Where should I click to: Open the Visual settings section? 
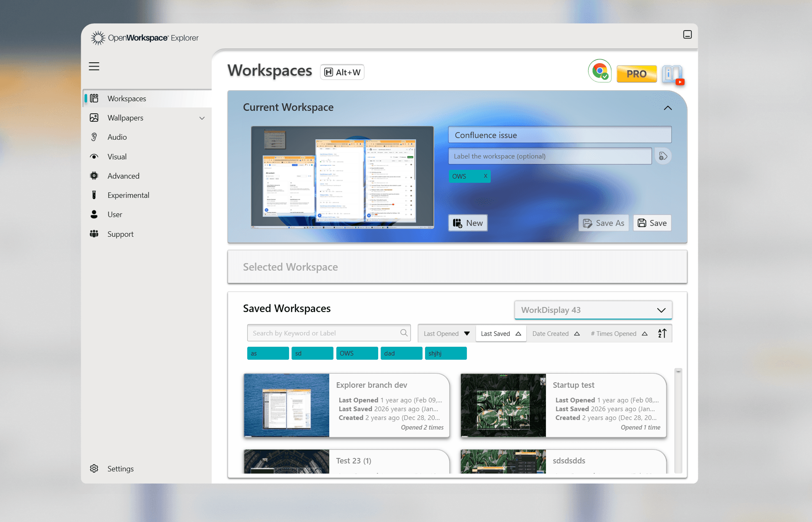coord(117,156)
